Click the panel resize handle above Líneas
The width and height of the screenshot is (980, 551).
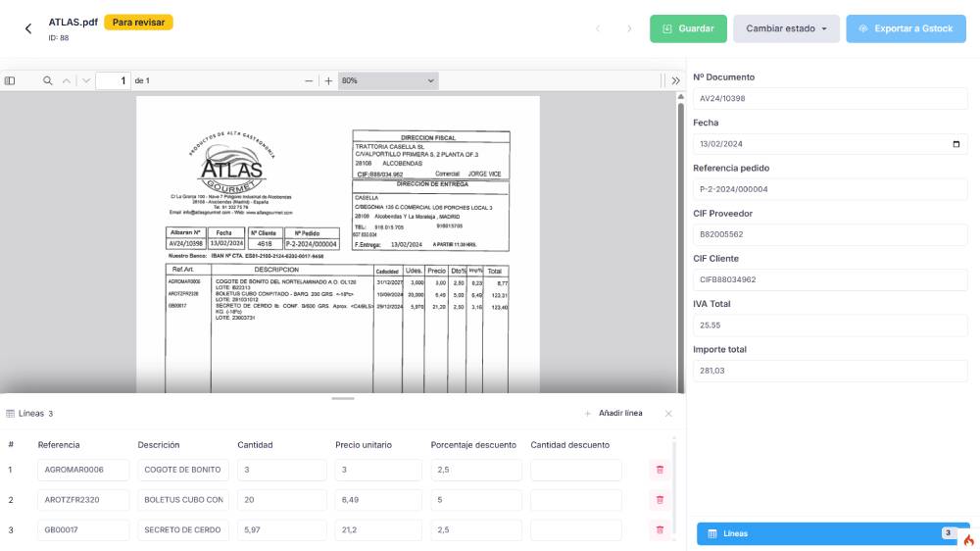tap(342, 398)
